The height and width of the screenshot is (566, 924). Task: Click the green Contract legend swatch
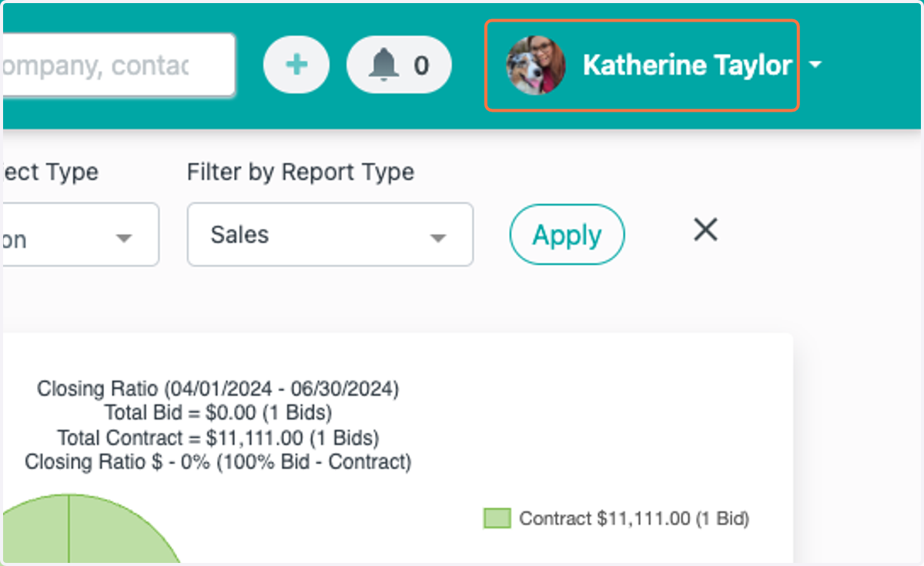tap(497, 518)
